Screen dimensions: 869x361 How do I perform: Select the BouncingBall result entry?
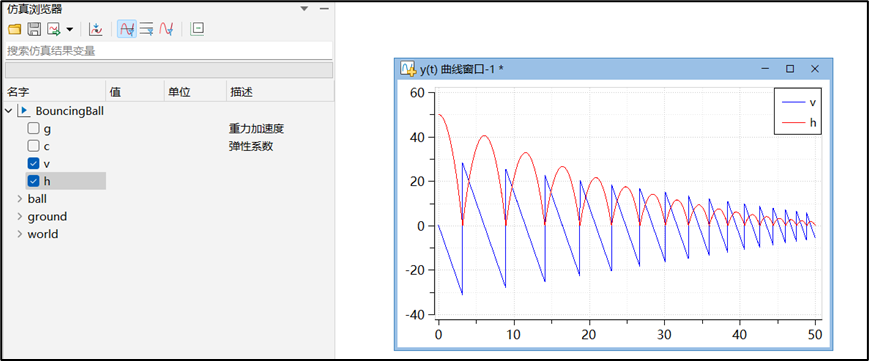70,111
